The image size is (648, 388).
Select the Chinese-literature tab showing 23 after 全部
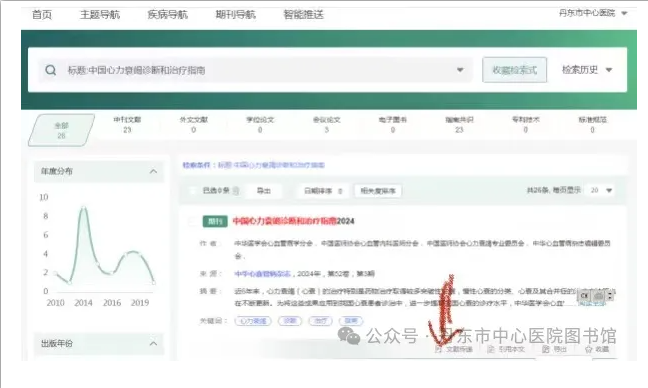pos(127,124)
